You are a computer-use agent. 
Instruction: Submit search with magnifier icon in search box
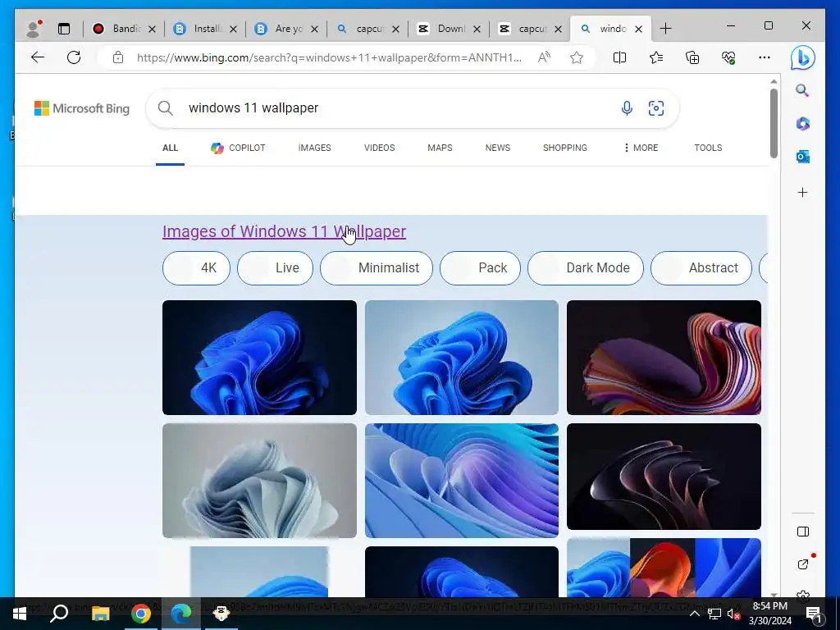click(166, 108)
